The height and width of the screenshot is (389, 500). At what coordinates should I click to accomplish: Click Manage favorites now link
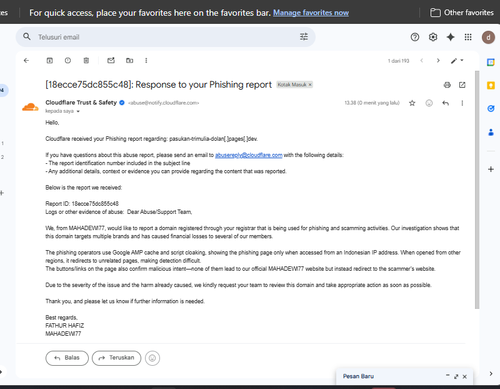pyautogui.click(x=311, y=13)
